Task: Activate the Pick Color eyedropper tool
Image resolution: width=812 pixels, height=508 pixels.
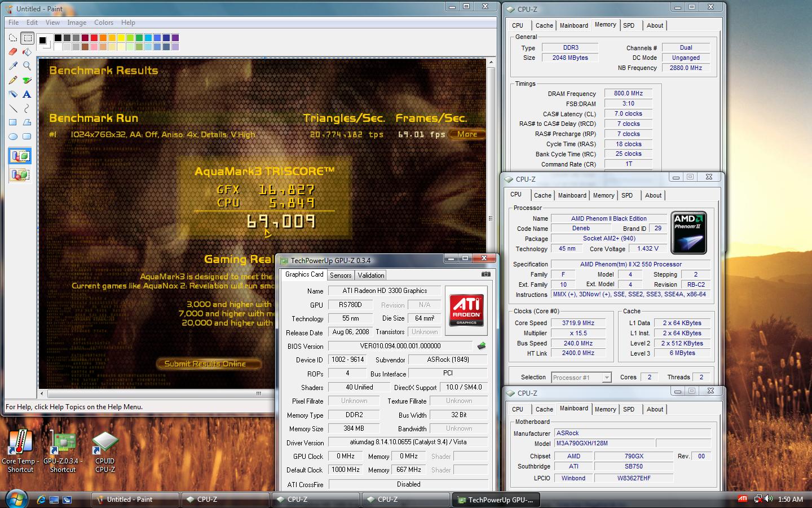Action: pos(13,66)
